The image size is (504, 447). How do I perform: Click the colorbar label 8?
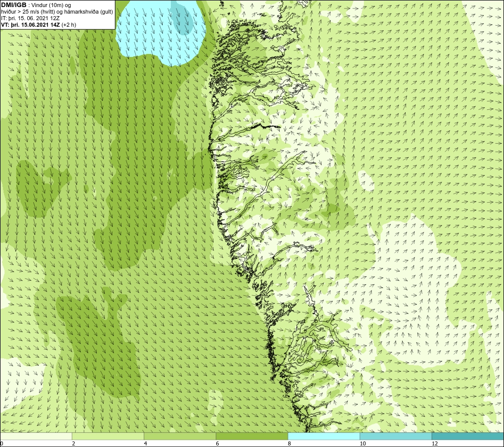click(290, 444)
